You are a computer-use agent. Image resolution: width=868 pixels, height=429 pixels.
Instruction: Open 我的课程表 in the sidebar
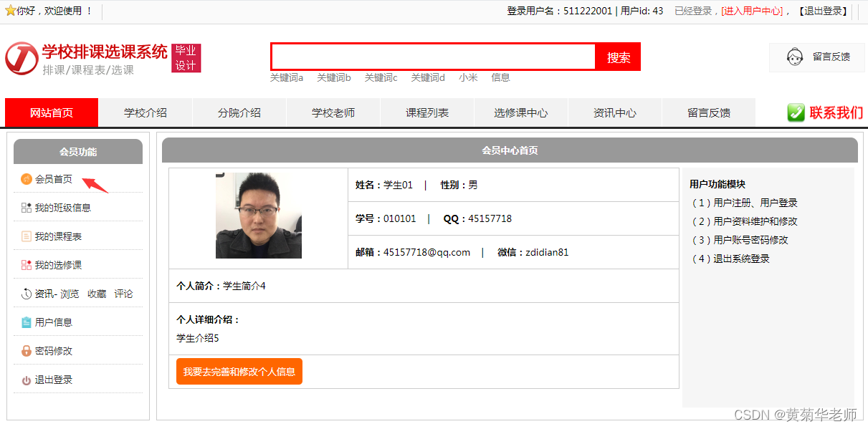pyautogui.click(x=58, y=236)
